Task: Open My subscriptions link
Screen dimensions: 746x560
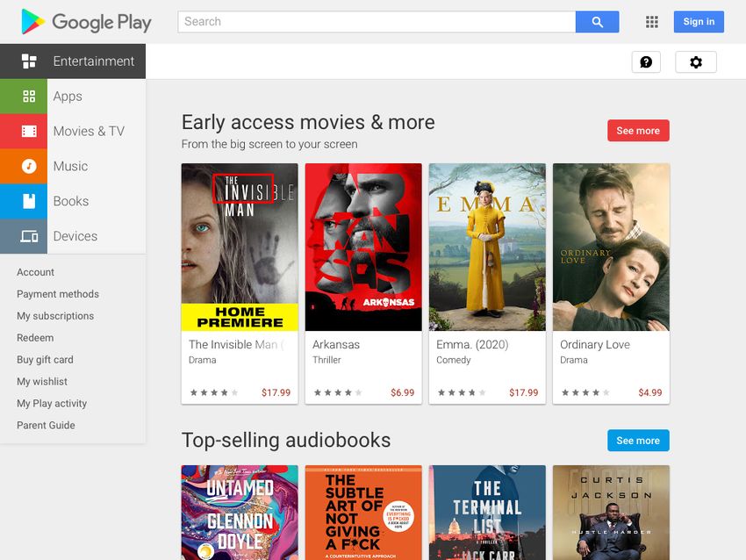Action: click(x=55, y=316)
